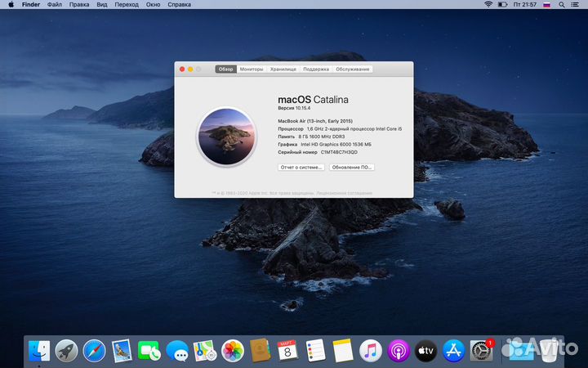Image resolution: width=588 pixels, height=368 pixels.
Task: Select the Обзор tab
Action: pos(225,69)
